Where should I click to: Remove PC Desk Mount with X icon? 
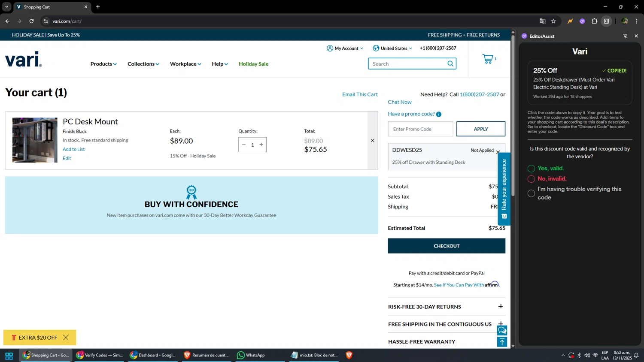click(373, 141)
